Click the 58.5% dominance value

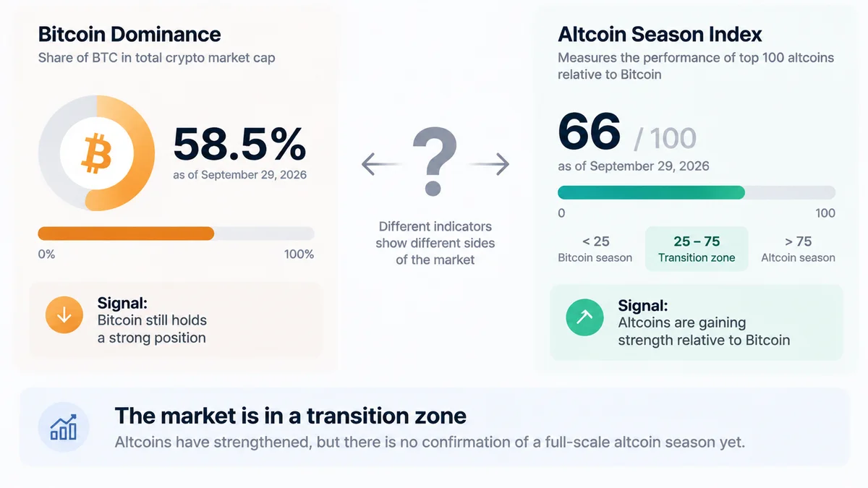coord(239,145)
